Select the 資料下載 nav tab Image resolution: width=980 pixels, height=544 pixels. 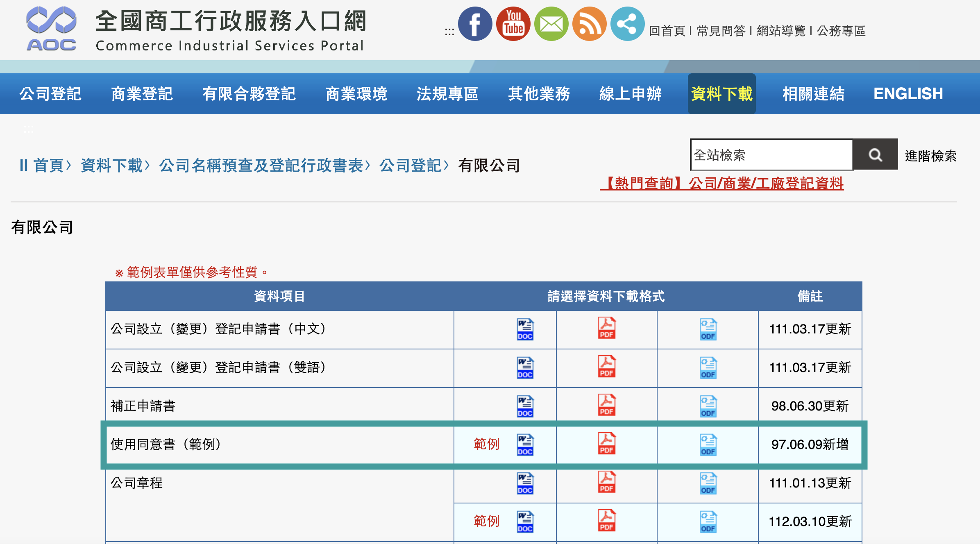[722, 94]
